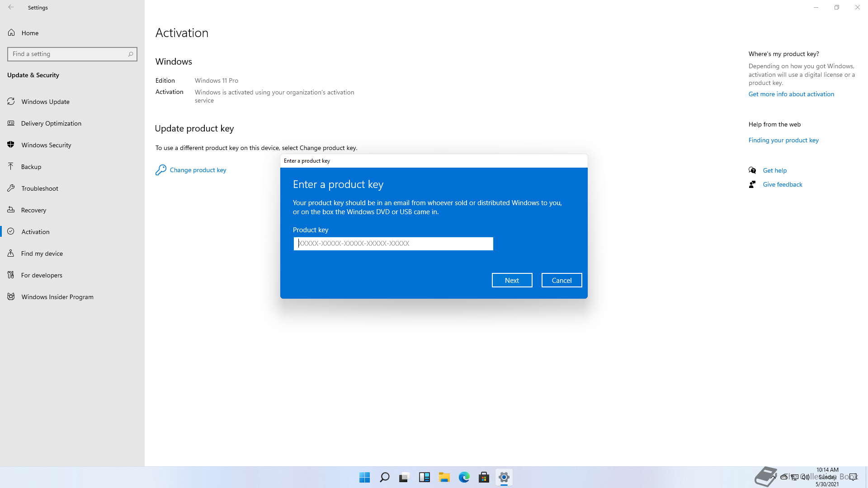Cancel the Enter a product key dialog

[x=561, y=280]
